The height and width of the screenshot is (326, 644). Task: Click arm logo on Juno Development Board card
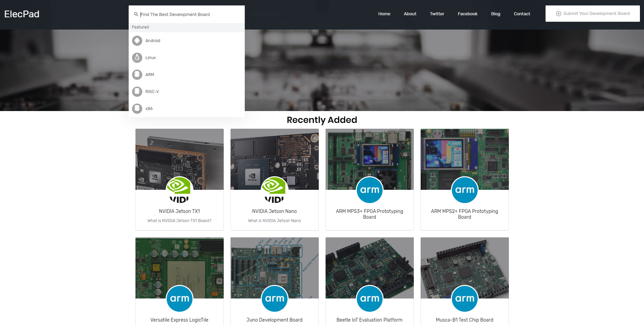tap(275, 298)
